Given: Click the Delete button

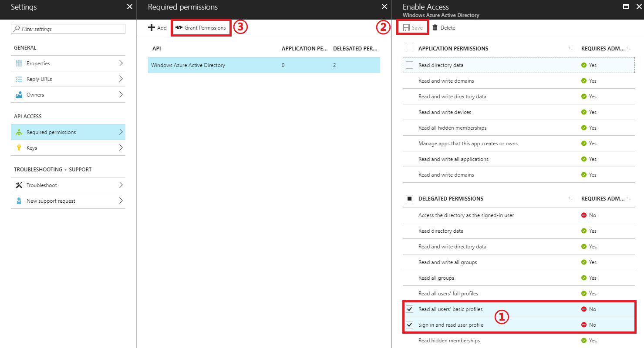Looking at the screenshot, I should [x=444, y=27].
